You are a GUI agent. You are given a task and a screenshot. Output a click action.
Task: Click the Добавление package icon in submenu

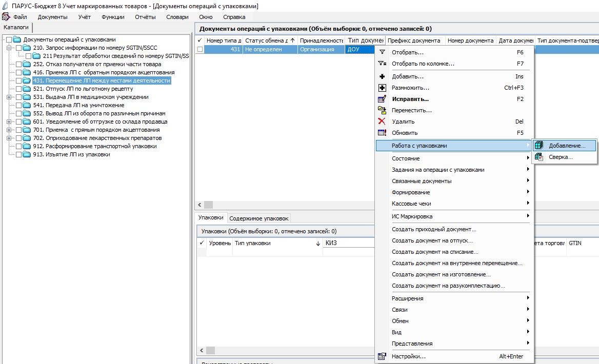pyautogui.click(x=539, y=146)
